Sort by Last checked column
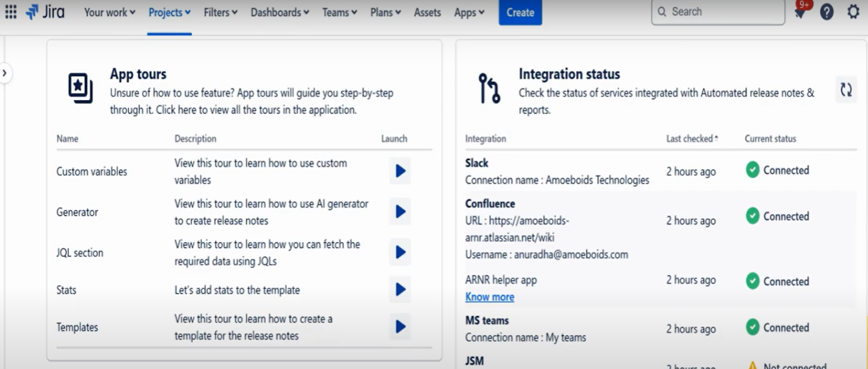 (x=692, y=139)
